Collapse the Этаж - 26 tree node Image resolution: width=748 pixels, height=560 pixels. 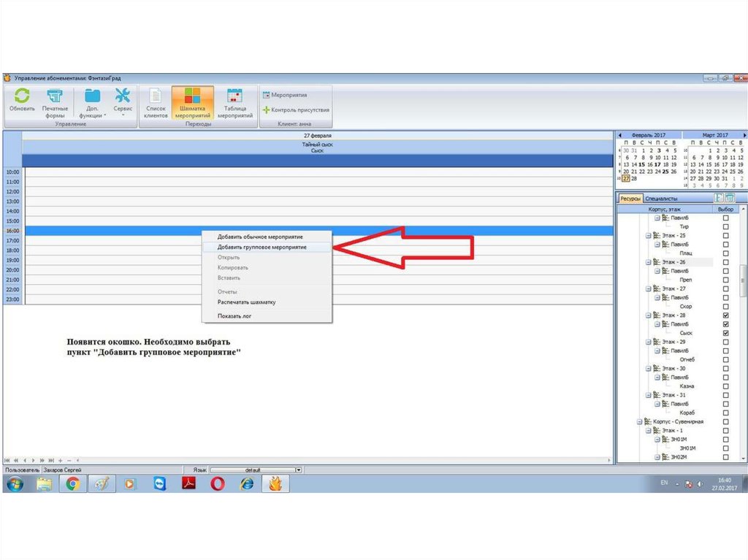pyautogui.click(x=647, y=262)
